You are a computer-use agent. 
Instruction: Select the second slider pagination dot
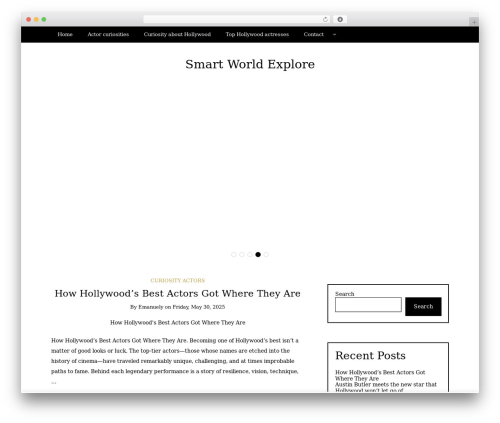pos(242,255)
